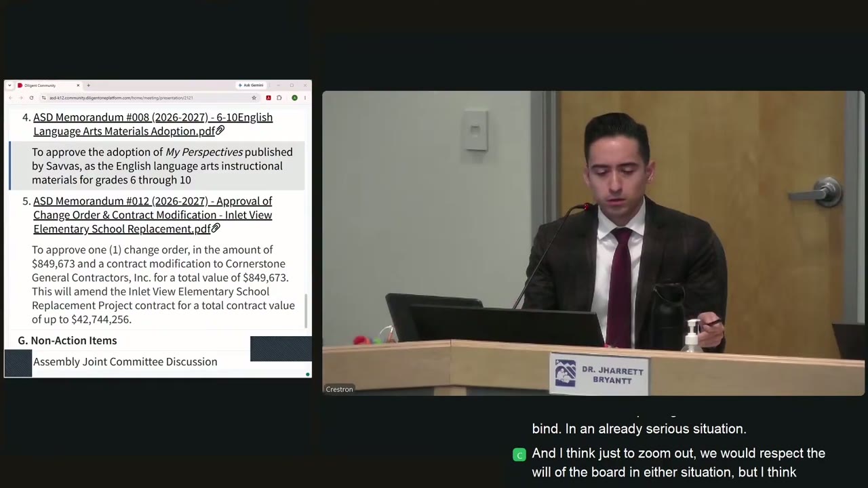
Task: Open the browser extensions puzzle menu
Action: [279, 98]
